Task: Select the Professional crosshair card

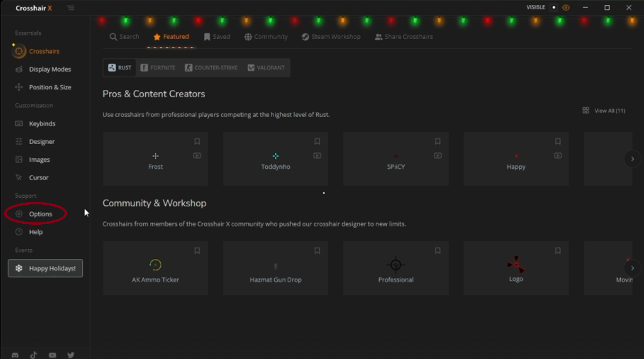Action: 396,268
